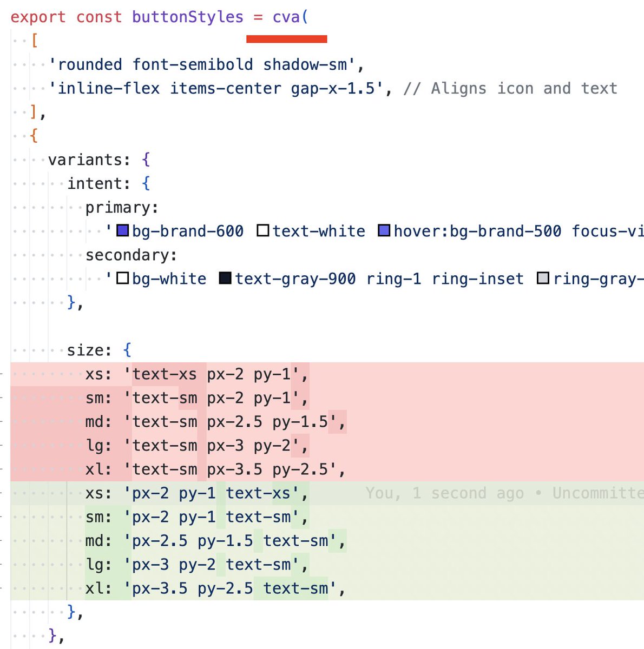The image size is (644, 649).
Task: Click the 'primary:' key
Action: click(122, 207)
